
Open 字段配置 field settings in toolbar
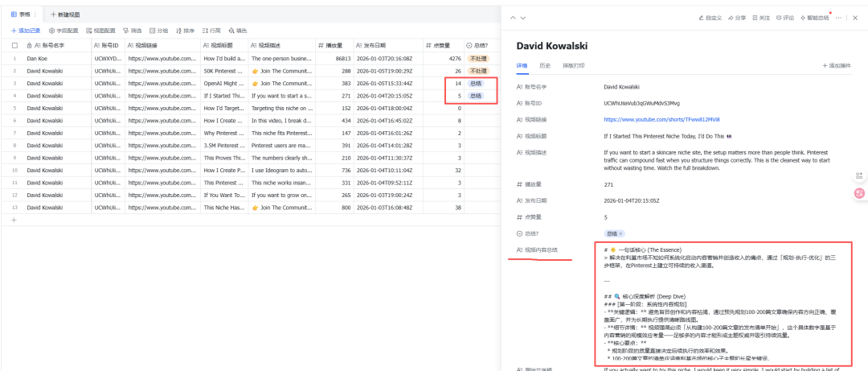tap(63, 31)
